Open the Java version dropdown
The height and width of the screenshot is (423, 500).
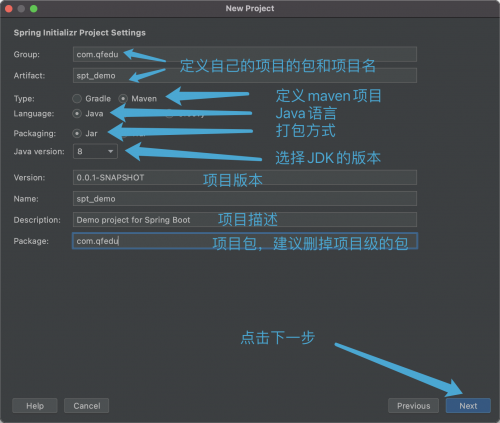coord(95,151)
